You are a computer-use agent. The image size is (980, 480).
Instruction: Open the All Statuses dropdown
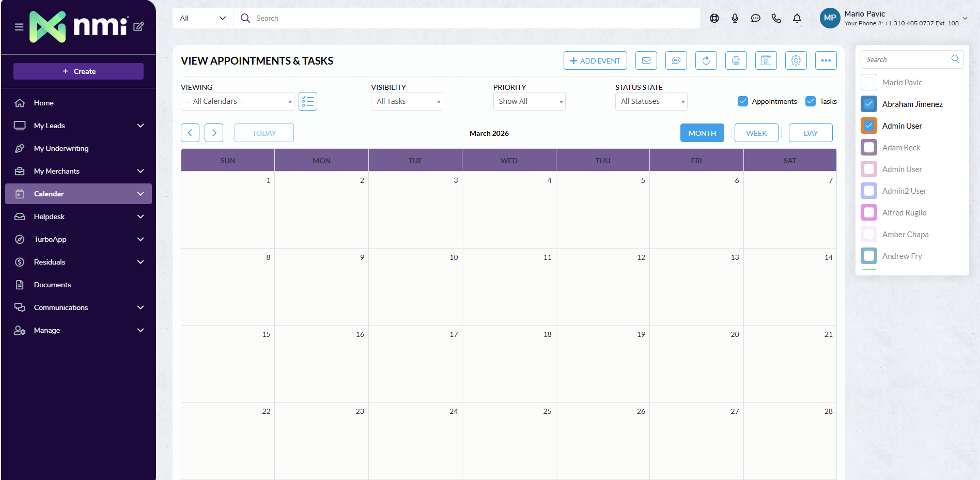tap(651, 101)
